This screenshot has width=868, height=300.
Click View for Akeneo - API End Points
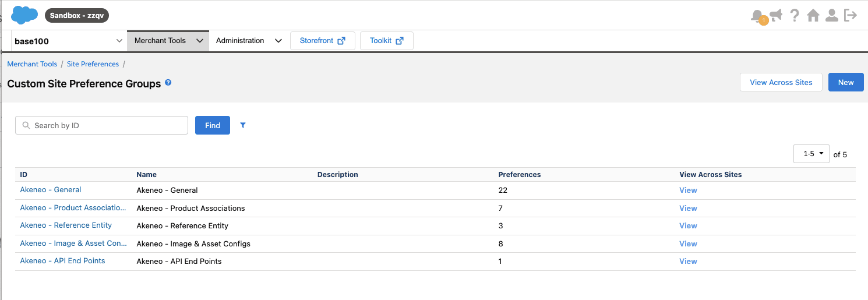click(x=688, y=262)
